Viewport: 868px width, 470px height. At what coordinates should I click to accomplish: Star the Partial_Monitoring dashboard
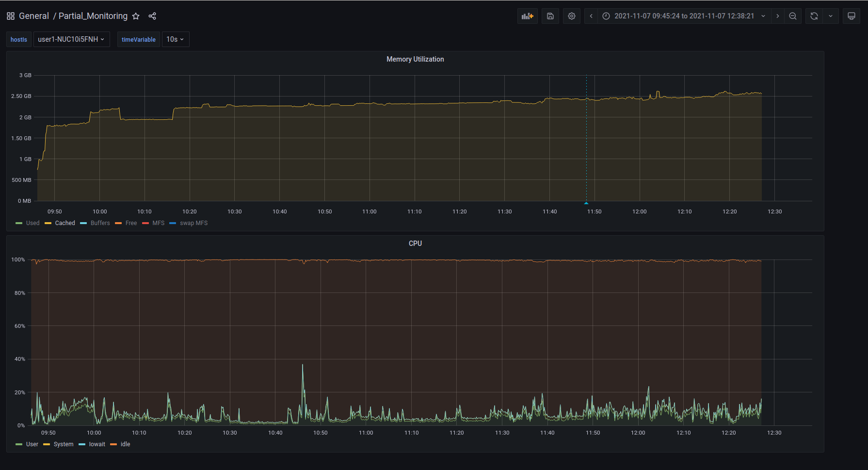click(x=136, y=16)
